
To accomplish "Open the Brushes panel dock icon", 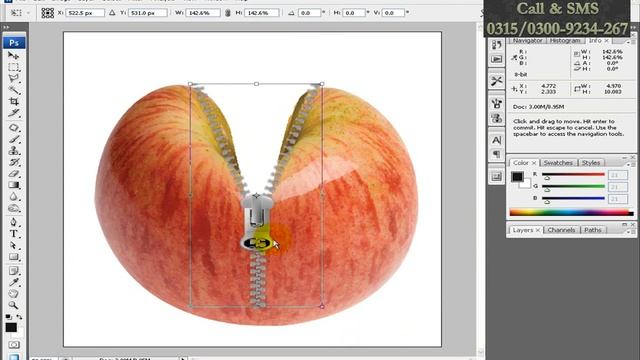I will [x=497, y=103].
